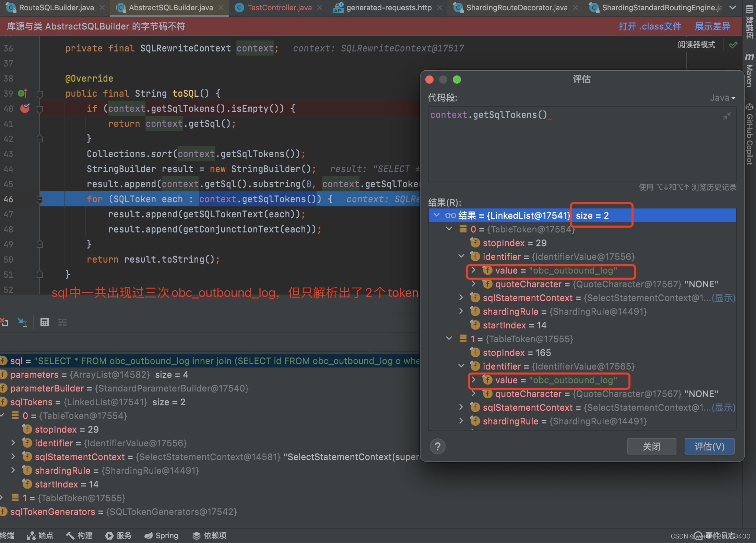
Task: Click the drop frame icon in debugger toolbar
Action: click(4, 322)
